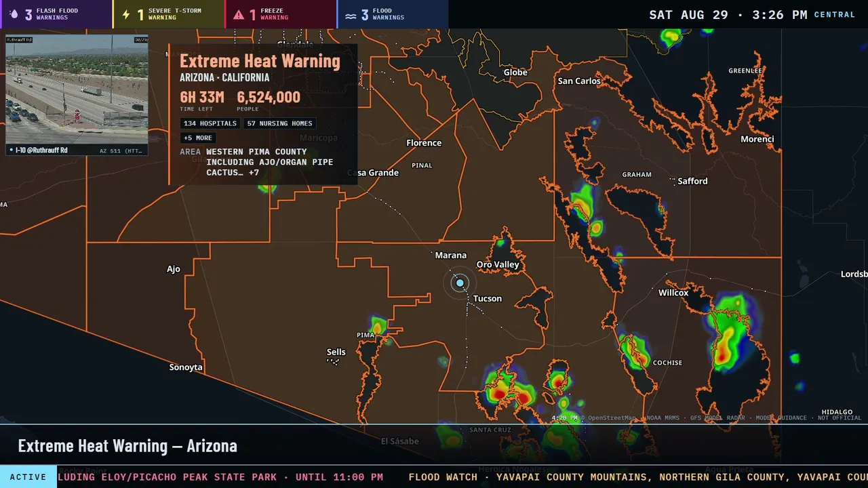
Task: Expand the +5 More tag
Action: point(197,138)
